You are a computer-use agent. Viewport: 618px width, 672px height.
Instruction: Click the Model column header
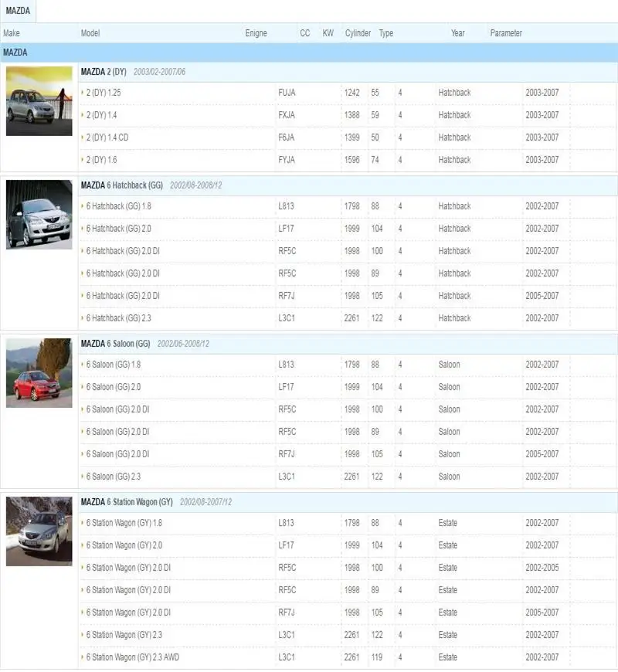(90, 33)
